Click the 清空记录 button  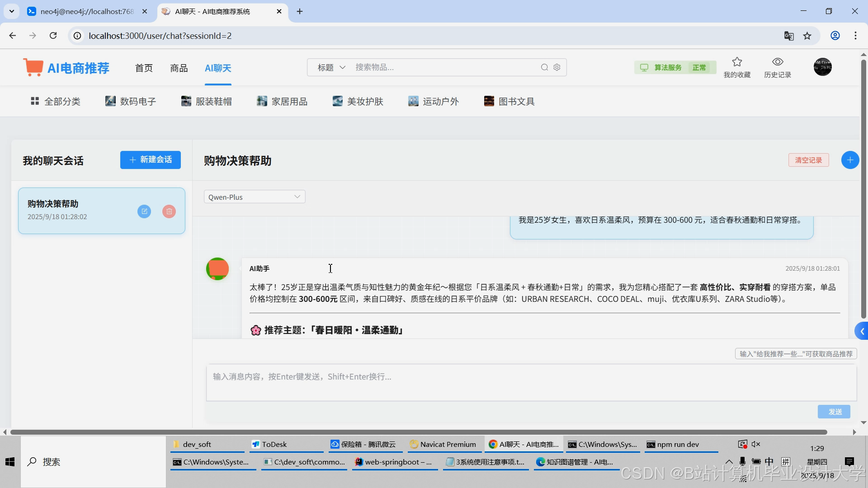[808, 160]
